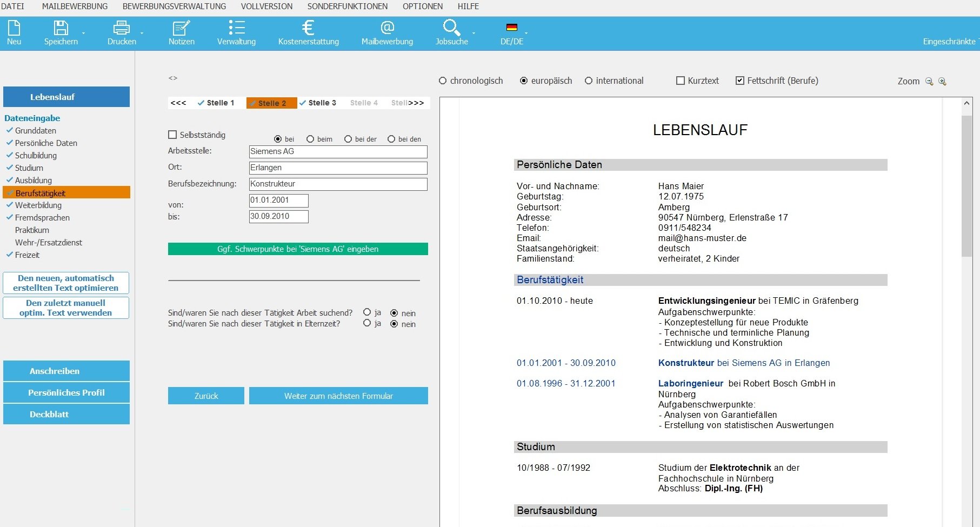Switch to Stelle 1 tab
This screenshot has width=980, height=527.
(x=216, y=103)
